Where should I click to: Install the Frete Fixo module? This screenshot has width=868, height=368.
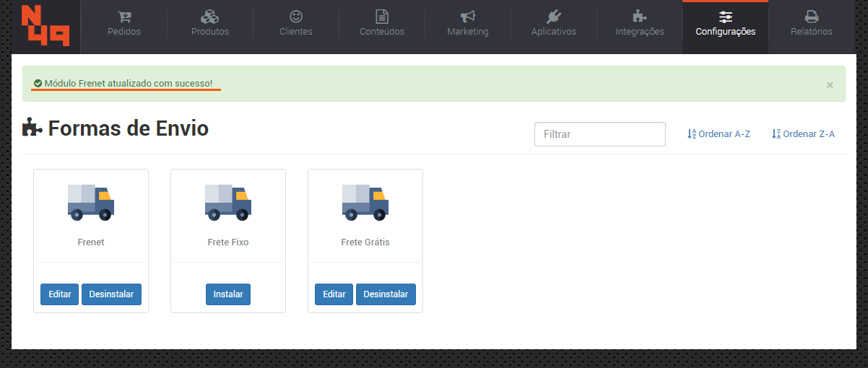tap(228, 294)
